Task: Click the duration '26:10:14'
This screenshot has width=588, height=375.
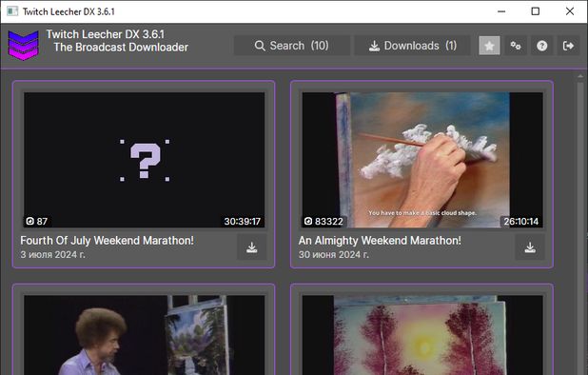Action: pos(520,221)
